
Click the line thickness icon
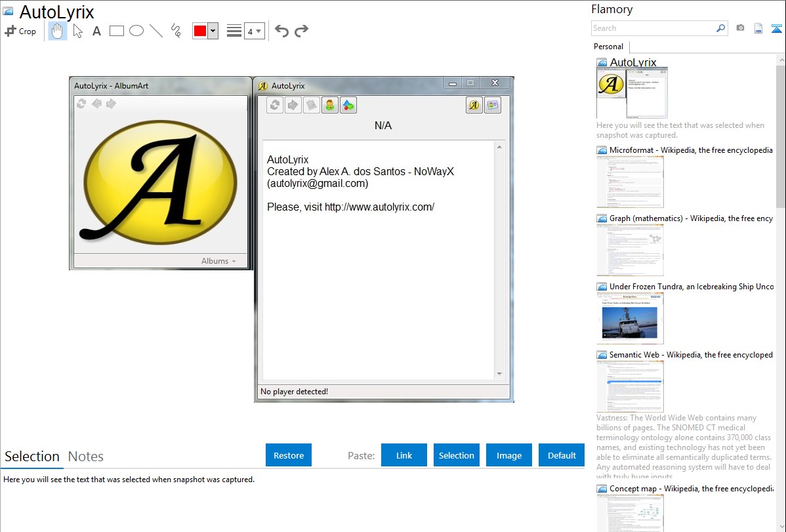click(234, 31)
